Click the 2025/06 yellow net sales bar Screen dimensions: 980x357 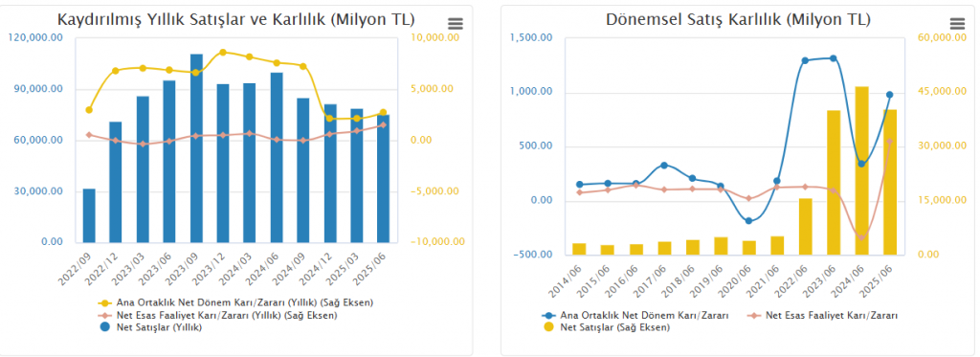(x=890, y=182)
